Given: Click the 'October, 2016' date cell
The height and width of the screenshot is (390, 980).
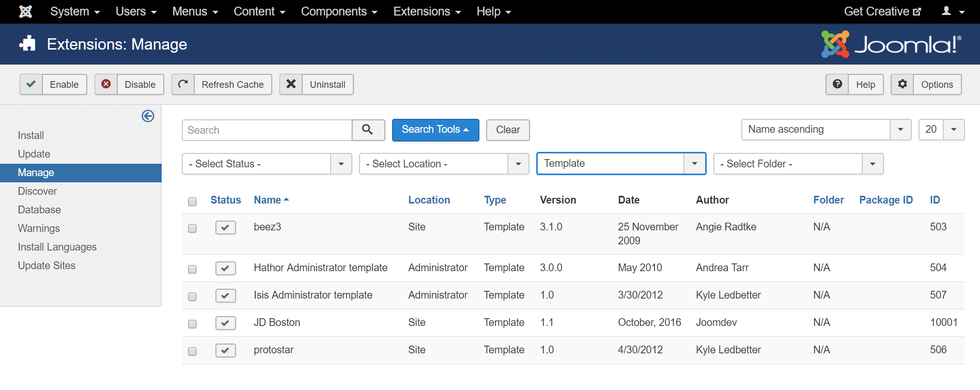Looking at the screenshot, I should click(649, 322).
